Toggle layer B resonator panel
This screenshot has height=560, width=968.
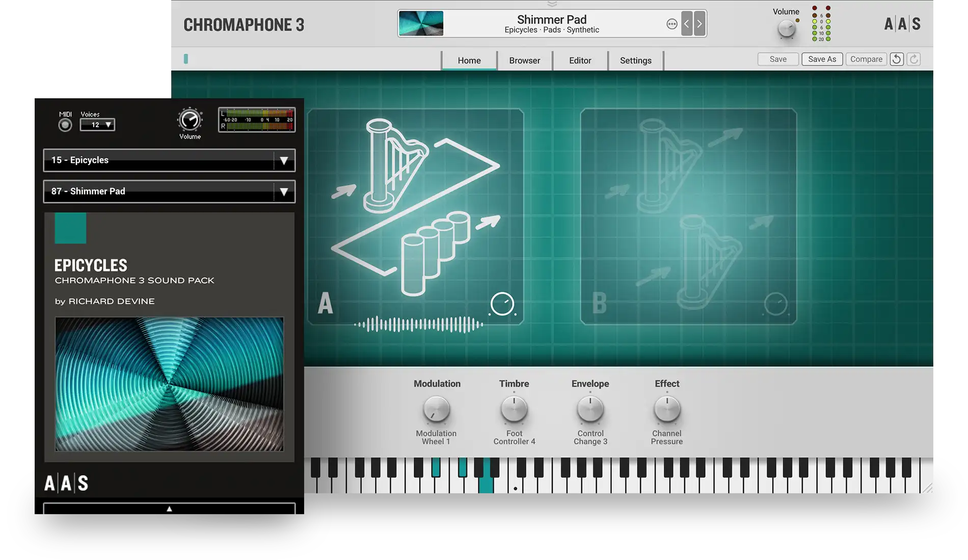point(688,216)
